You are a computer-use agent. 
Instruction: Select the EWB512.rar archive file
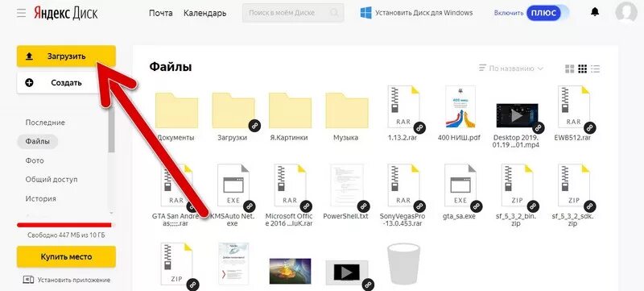coord(573,107)
